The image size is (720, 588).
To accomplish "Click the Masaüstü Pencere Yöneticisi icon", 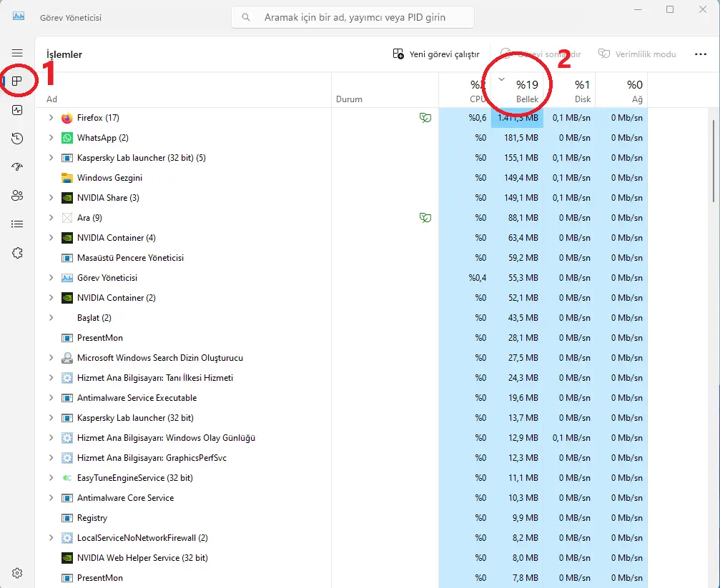I will (67, 258).
